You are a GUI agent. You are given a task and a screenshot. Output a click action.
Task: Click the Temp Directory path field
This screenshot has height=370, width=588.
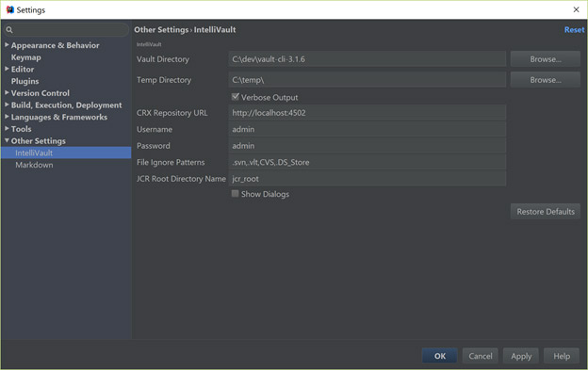pyautogui.click(x=367, y=80)
